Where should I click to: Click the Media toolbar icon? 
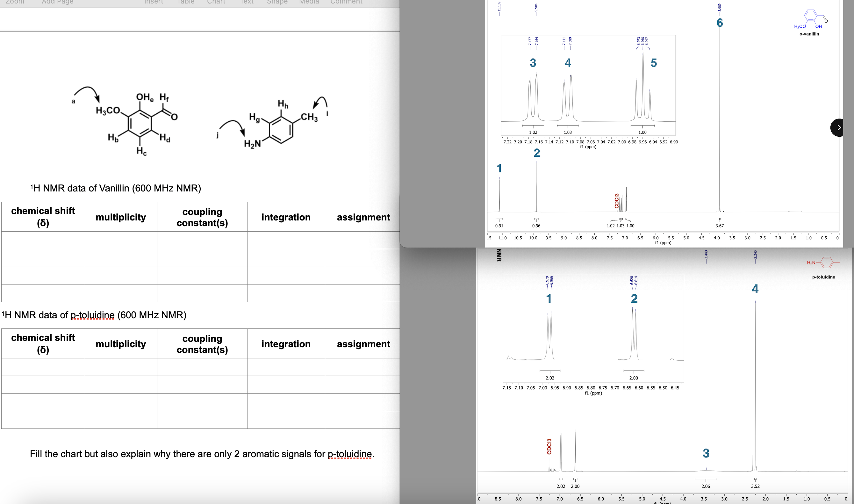click(x=309, y=2)
